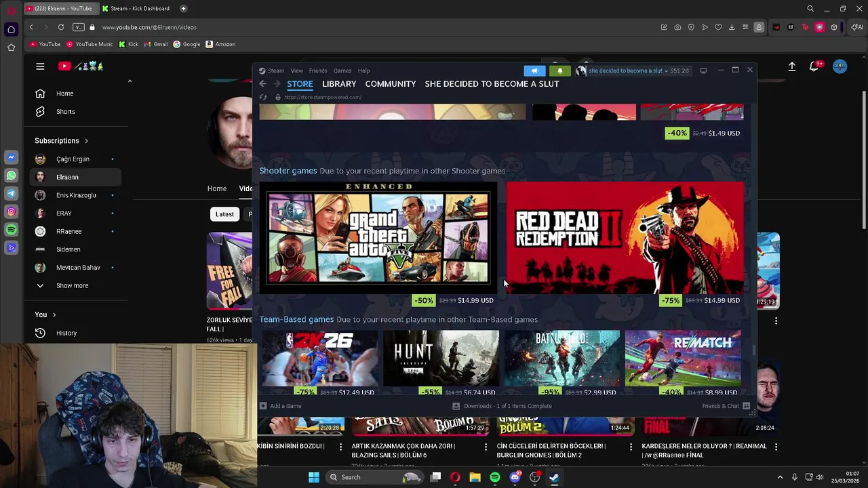Open the YouTube account avatar

tap(840, 66)
